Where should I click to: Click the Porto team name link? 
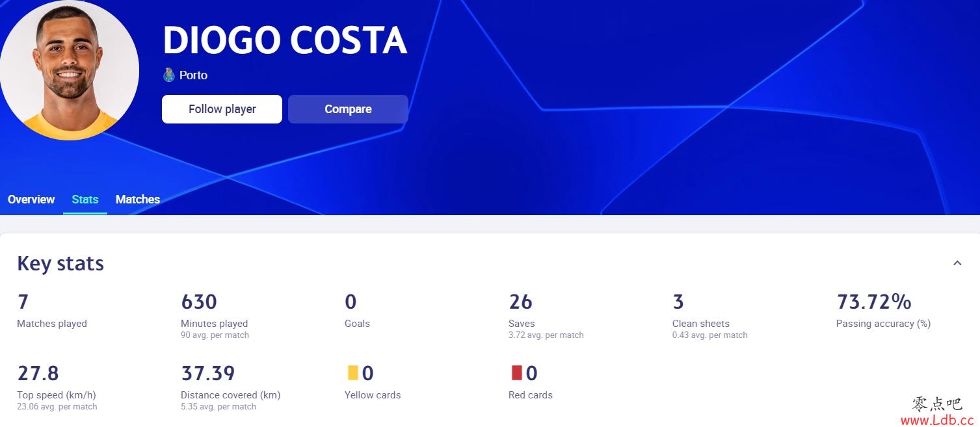click(x=193, y=75)
